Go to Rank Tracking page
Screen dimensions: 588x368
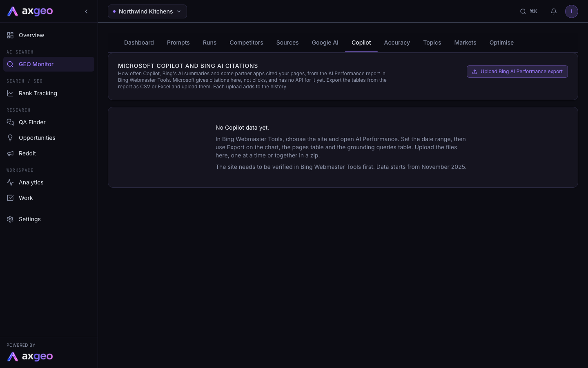click(49, 93)
